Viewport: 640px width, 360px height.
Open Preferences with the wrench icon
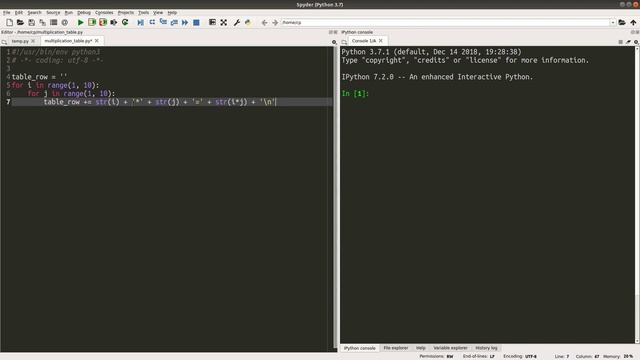coord(236,22)
